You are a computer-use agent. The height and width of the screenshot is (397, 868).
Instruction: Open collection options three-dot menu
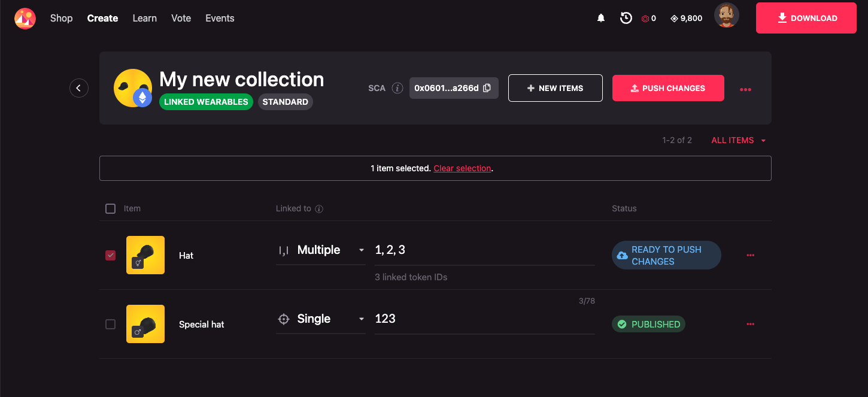(745, 89)
